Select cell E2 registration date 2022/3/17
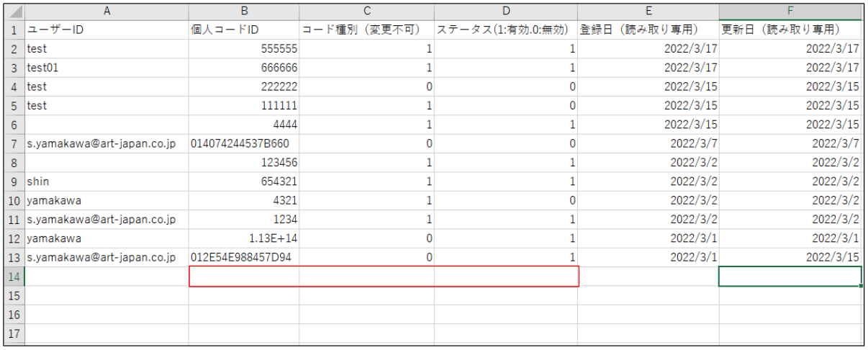The image size is (868, 350). (x=648, y=49)
